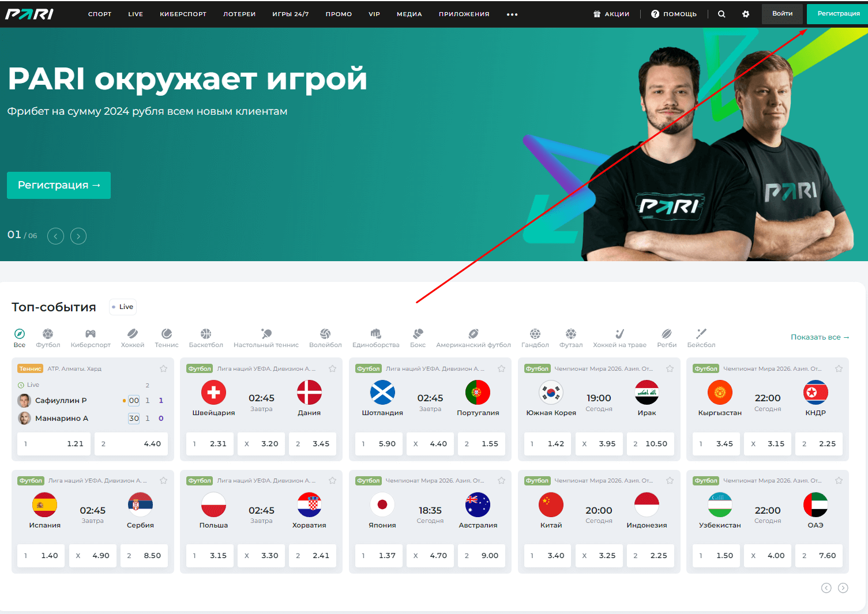Bet on Сафиуллин at odds 1.21
The width and height of the screenshot is (868, 614).
point(54,444)
